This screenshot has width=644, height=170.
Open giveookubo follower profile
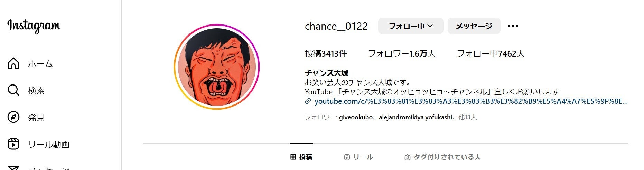pyautogui.click(x=356, y=117)
